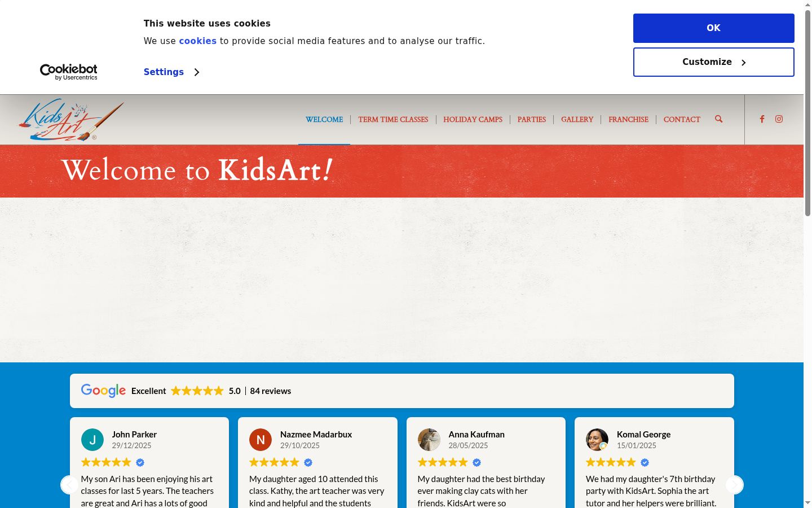
Task: Open the KidsArt Facebook page icon
Action: 762,119
